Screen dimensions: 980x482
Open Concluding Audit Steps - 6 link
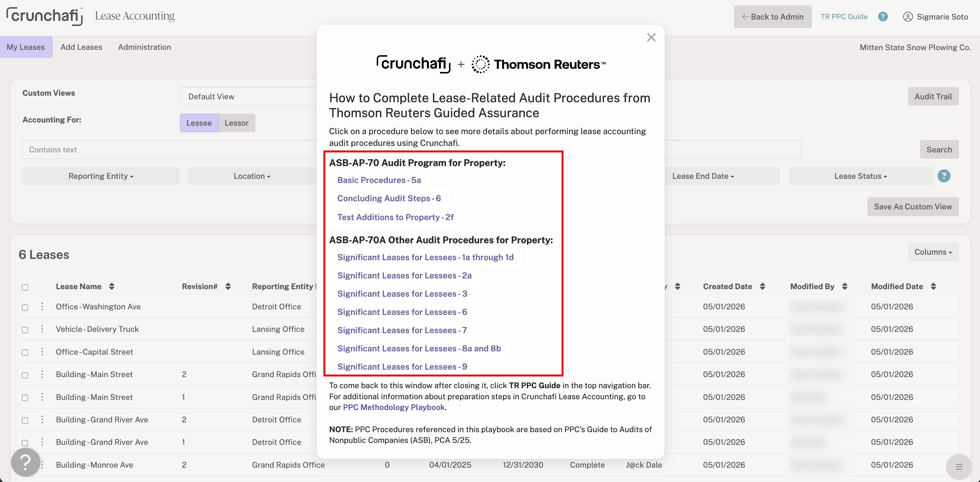pyautogui.click(x=389, y=198)
